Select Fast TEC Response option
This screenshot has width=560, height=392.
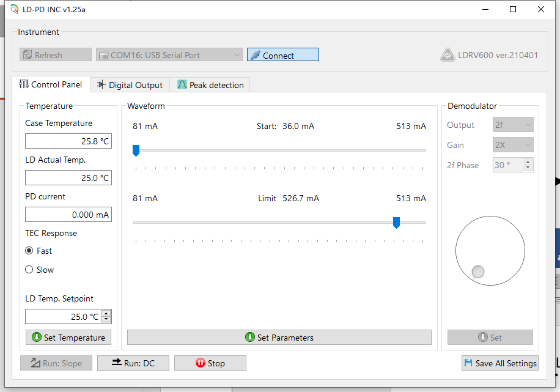click(x=29, y=251)
